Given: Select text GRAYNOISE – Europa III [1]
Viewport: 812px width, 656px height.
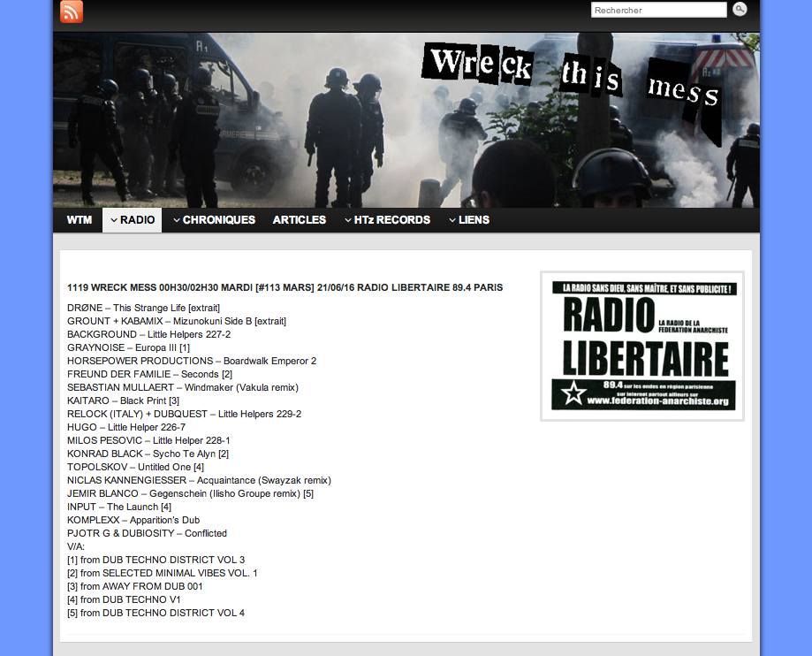Looking at the screenshot, I should point(128,347).
